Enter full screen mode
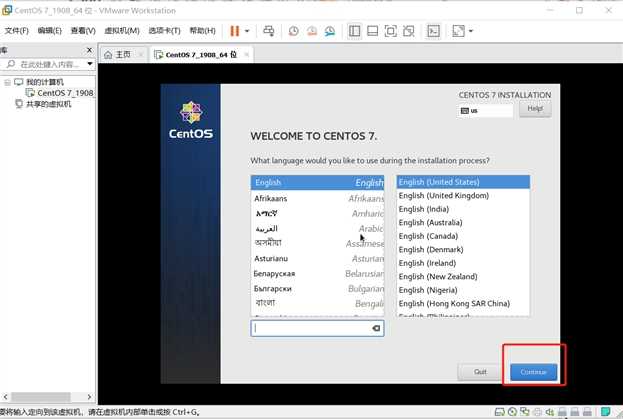 click(391, 31)
